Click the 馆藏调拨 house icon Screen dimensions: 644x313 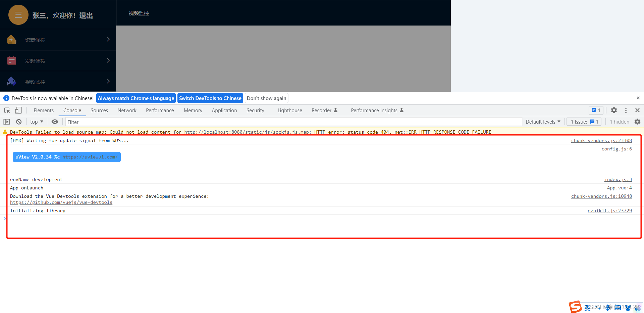point(12,40)
